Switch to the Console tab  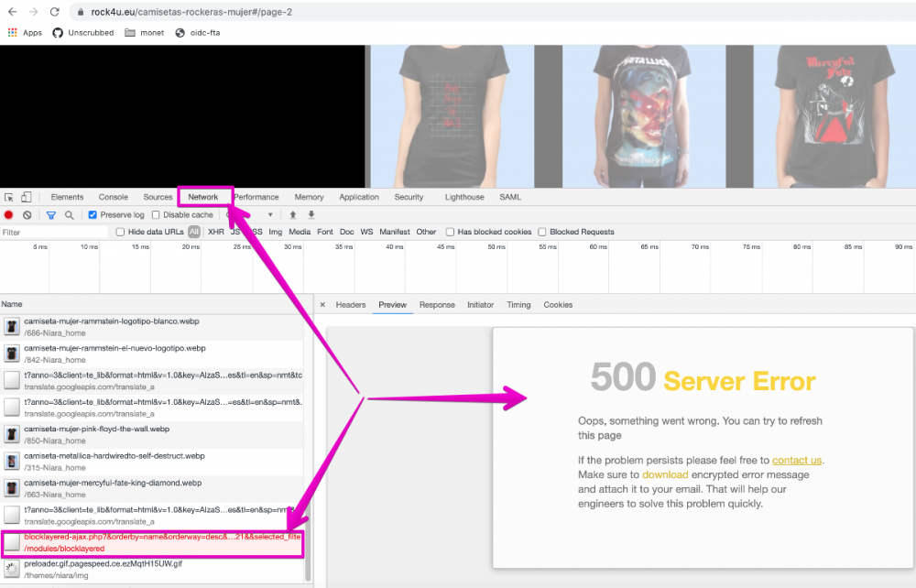(114, 197)
